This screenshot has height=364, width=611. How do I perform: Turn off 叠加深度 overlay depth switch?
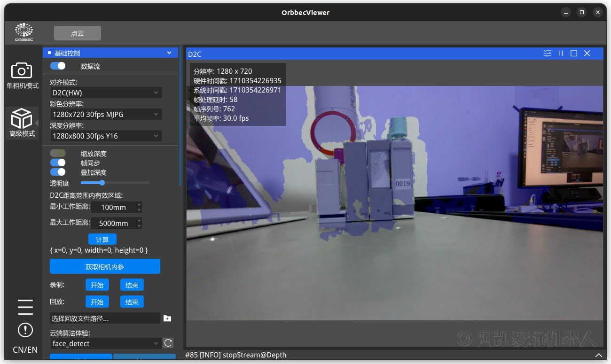(58, 172)
